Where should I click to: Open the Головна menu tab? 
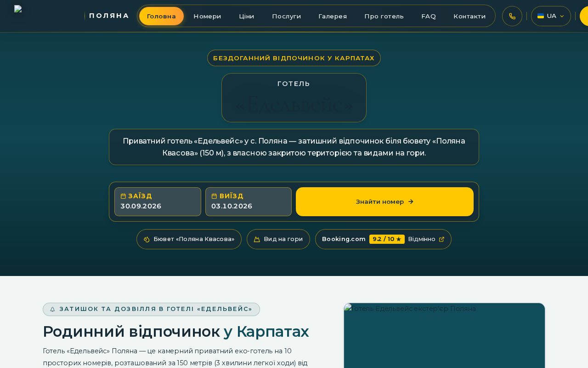click(x=161, y=16)
